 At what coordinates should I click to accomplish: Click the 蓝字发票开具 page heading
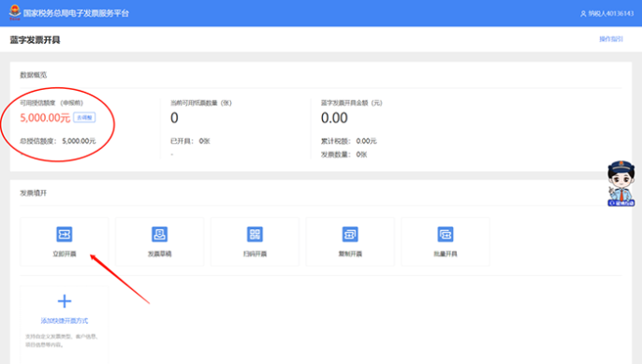click(36, 39)
